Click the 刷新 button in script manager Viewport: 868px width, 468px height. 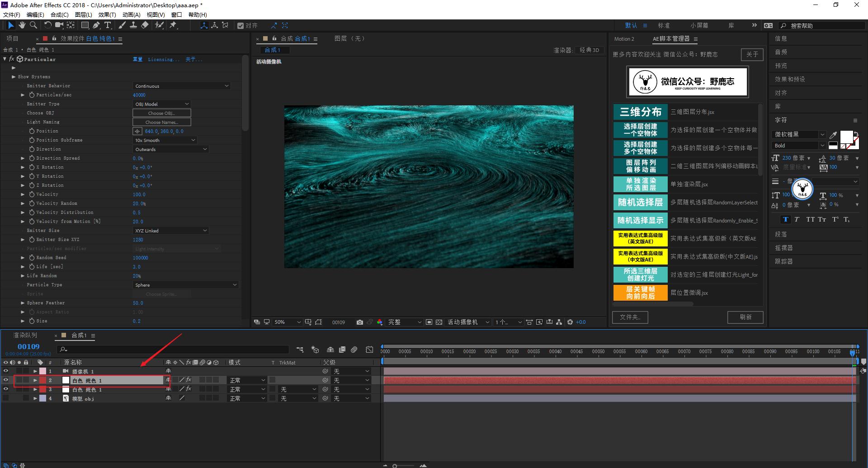745,317
